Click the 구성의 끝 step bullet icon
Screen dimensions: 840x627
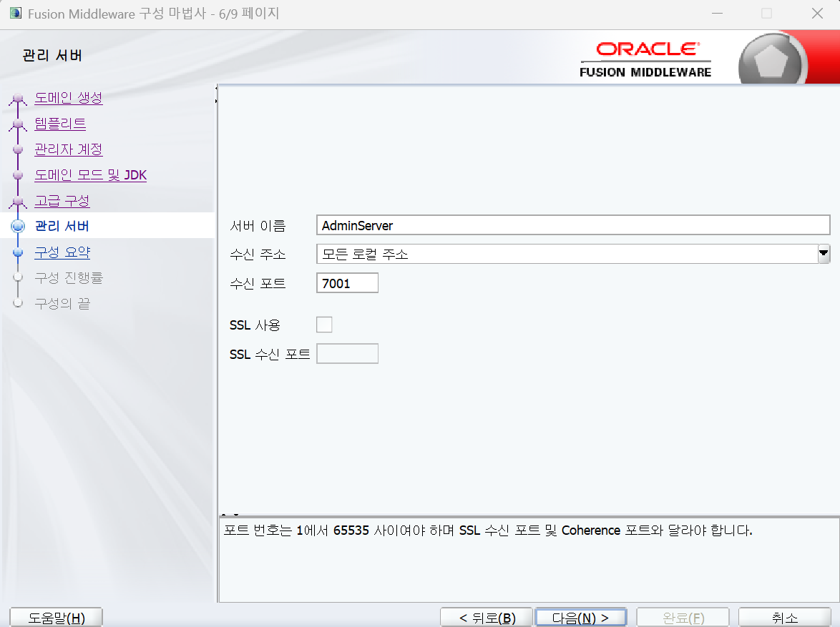[x=18, y=303]
